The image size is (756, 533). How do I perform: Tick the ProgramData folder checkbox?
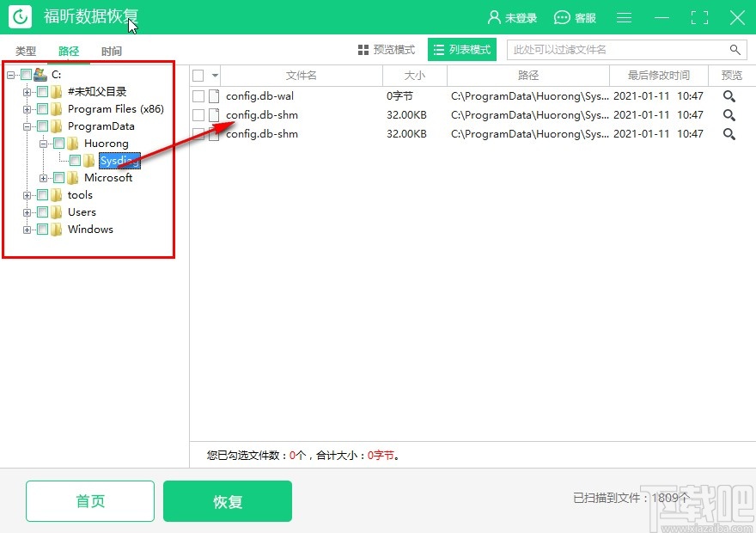pyautogui.click(x=42, y=126)
